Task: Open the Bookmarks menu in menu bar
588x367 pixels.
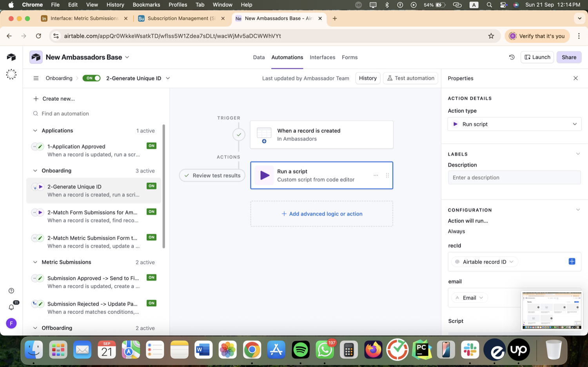Action: click(146, 5)
